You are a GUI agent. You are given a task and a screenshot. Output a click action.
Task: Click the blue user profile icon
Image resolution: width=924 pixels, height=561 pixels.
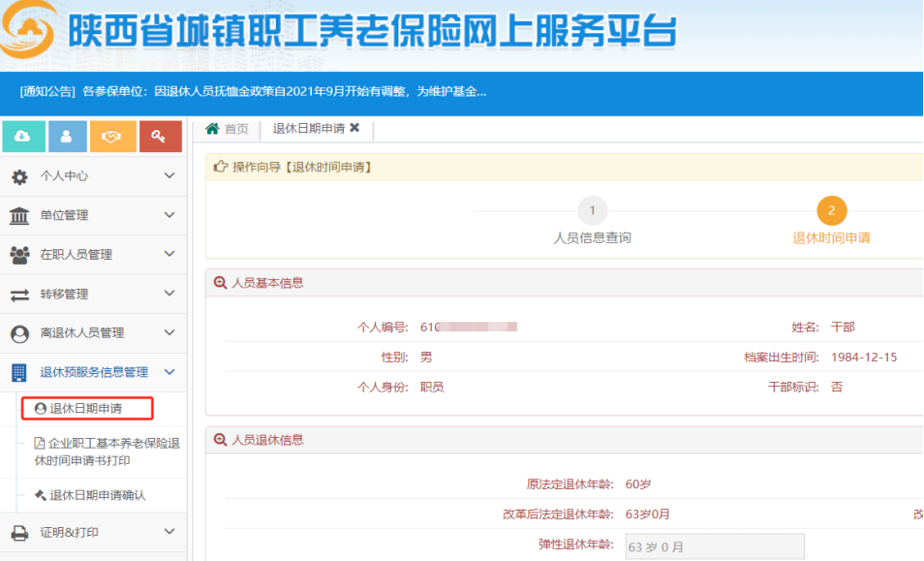67,136
